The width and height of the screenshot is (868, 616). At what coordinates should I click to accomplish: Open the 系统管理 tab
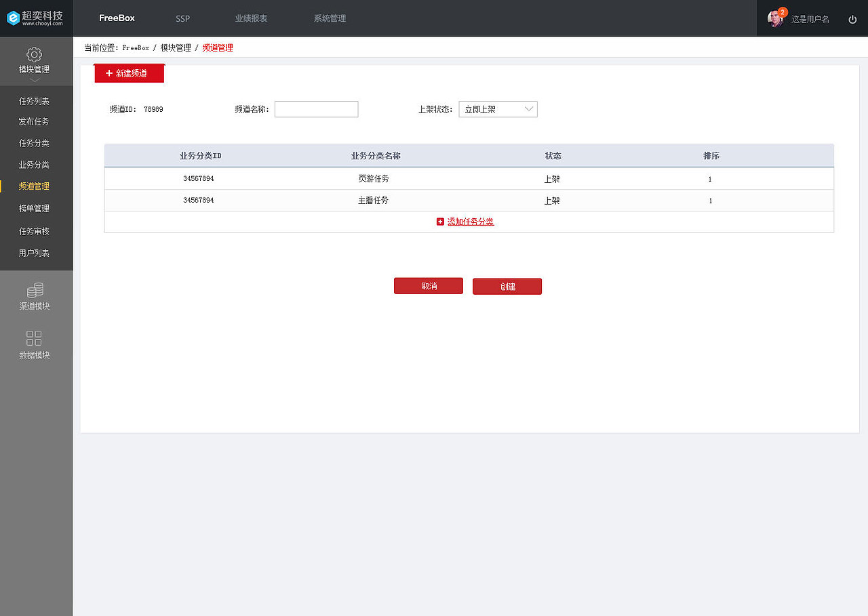(330, 18)
